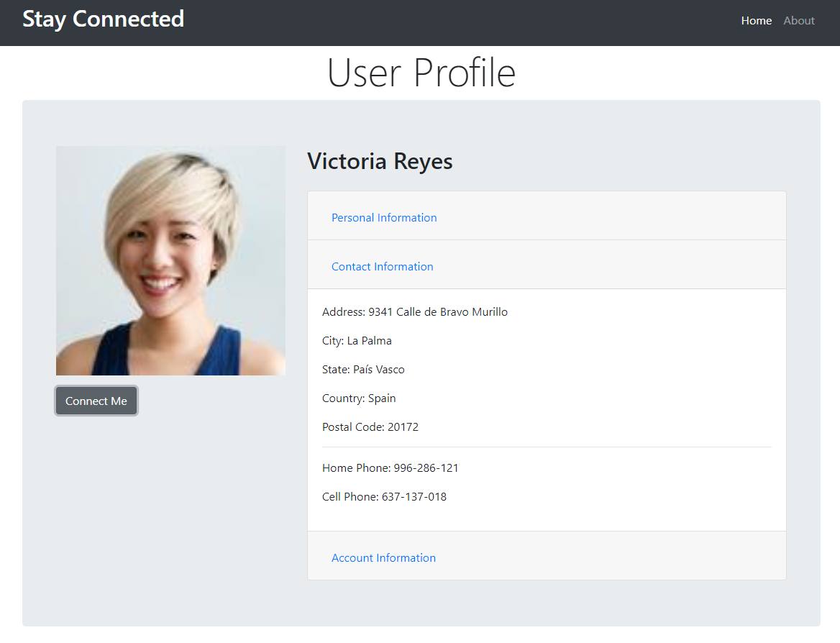Open the Home navigation link
This screenshot has width=840, height=643.
[756, 21]
